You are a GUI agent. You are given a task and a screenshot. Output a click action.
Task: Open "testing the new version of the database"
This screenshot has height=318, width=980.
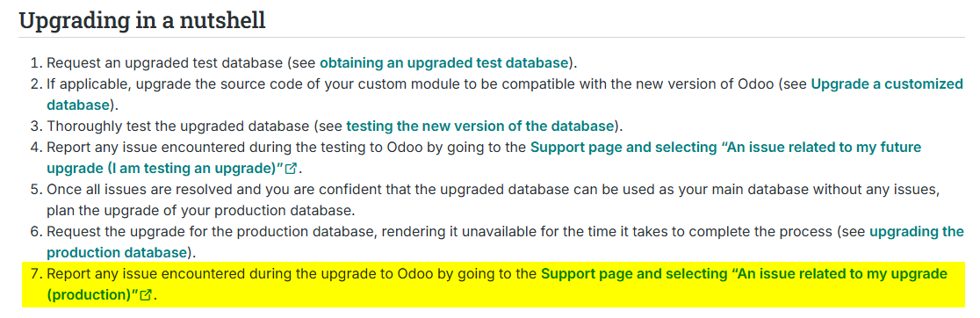[x=480, y=126]
